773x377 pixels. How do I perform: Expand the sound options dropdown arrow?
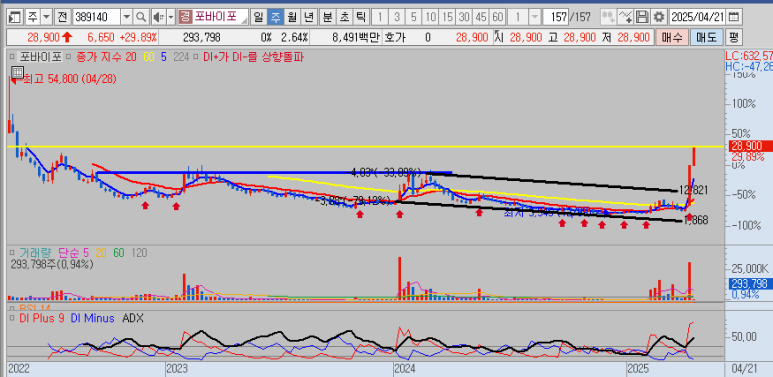click(171, 18)
